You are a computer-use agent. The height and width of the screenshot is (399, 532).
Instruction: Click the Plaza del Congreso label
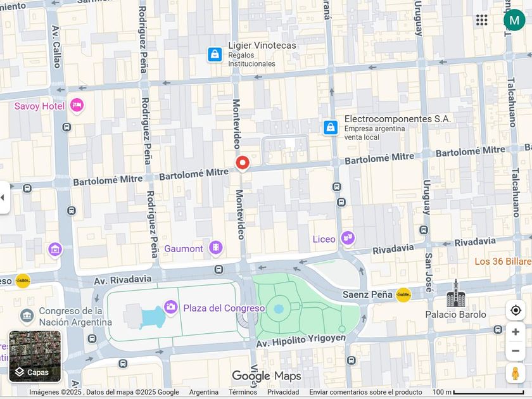224,308
